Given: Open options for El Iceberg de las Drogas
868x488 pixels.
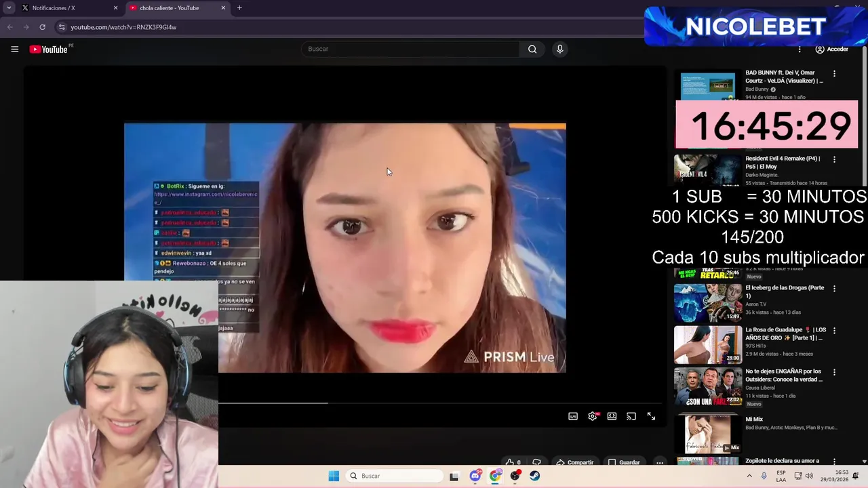Looking at the screenshot, I should point(834,288).
